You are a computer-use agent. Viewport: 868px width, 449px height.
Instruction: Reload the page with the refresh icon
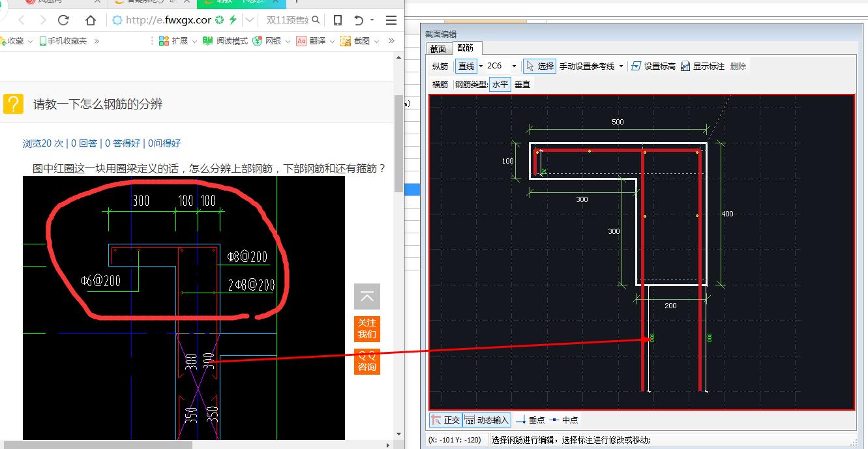[63, 20]
